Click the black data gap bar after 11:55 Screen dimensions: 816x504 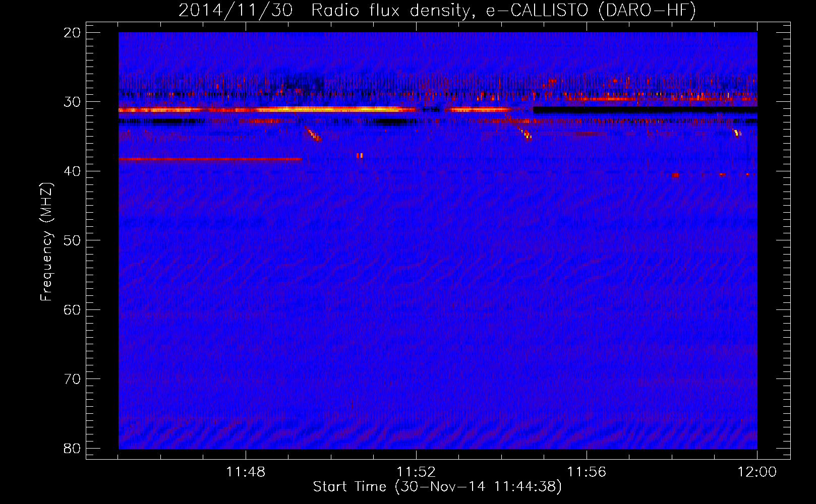click(645, 109)
